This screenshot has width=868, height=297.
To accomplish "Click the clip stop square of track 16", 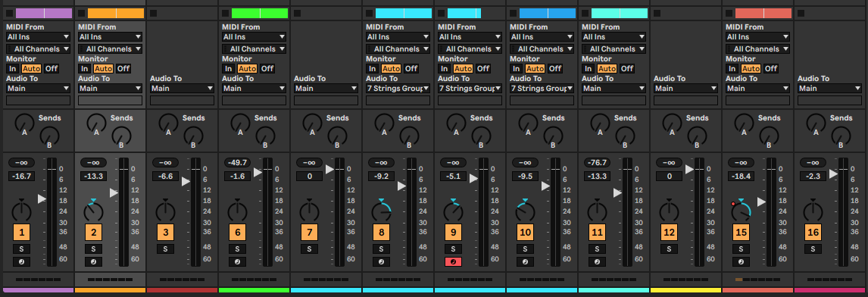I will (x=801, y=14).
